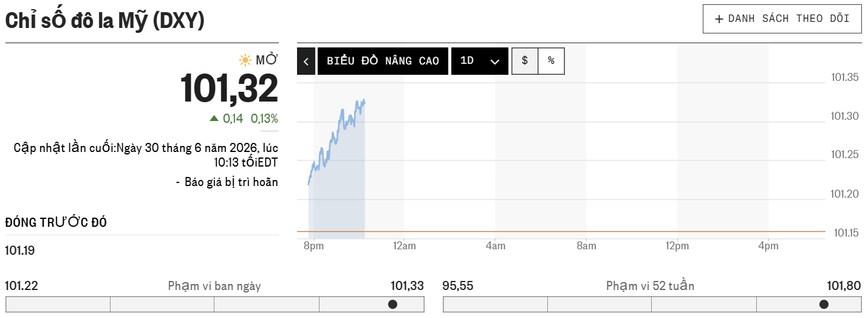Switch chart to dollar ($) mode
868x318 pixels.
(x=525, y=61)
